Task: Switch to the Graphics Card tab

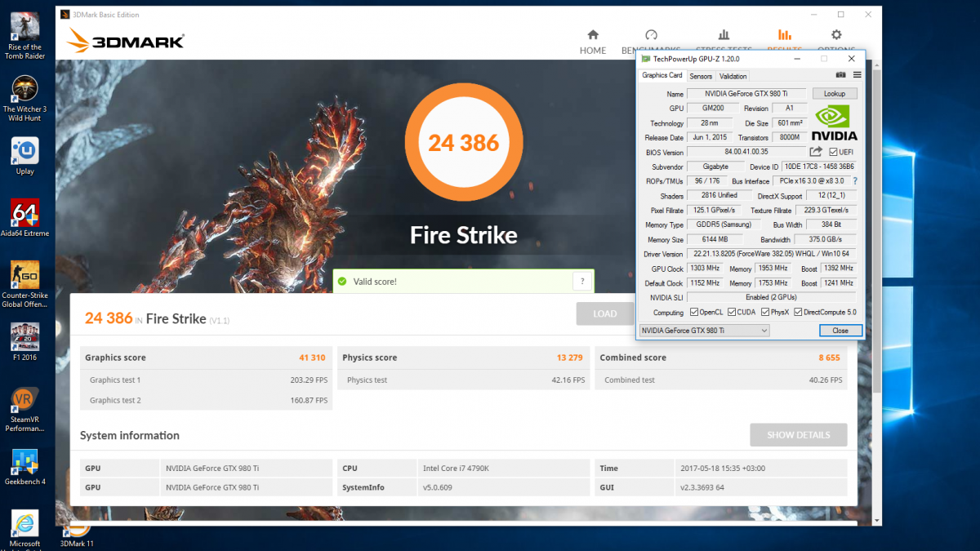Action: (662, 76)
